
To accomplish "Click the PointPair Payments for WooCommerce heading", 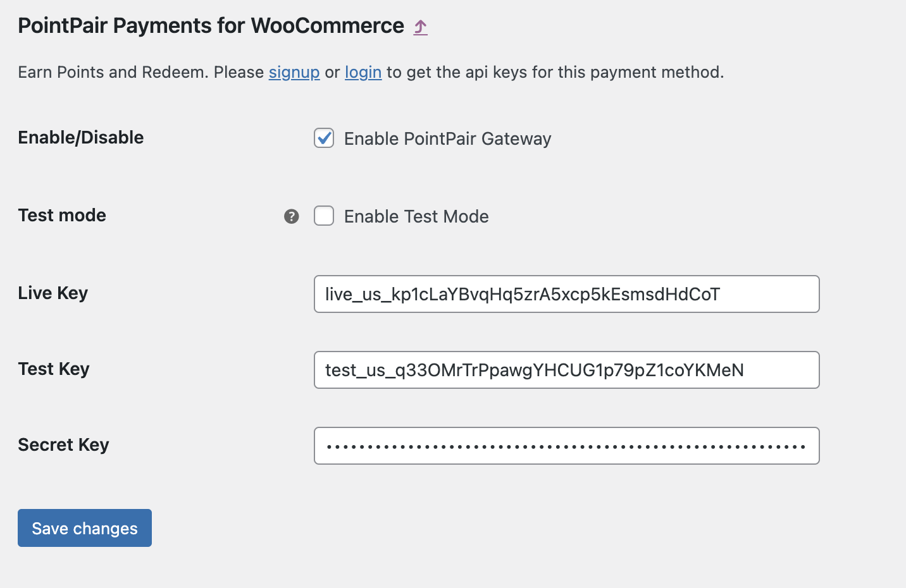I will [211, 26].
